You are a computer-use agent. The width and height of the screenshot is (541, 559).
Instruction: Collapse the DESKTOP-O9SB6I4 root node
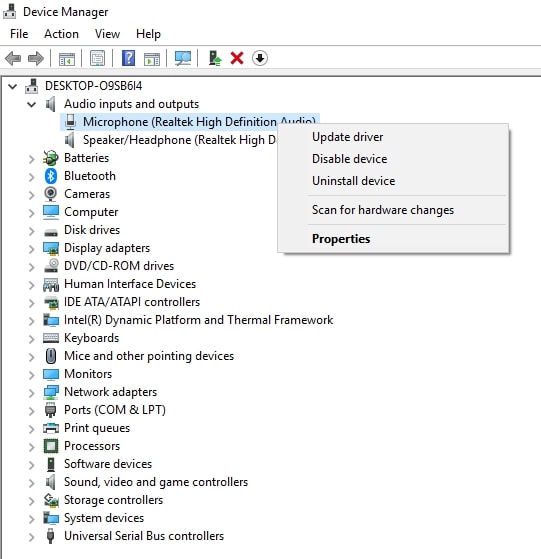pos(12,86)
